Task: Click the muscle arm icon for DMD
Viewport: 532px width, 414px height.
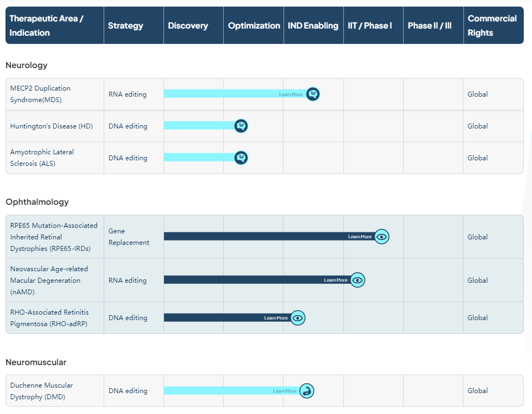Action: pyautogui.click(x=307, y=391)
